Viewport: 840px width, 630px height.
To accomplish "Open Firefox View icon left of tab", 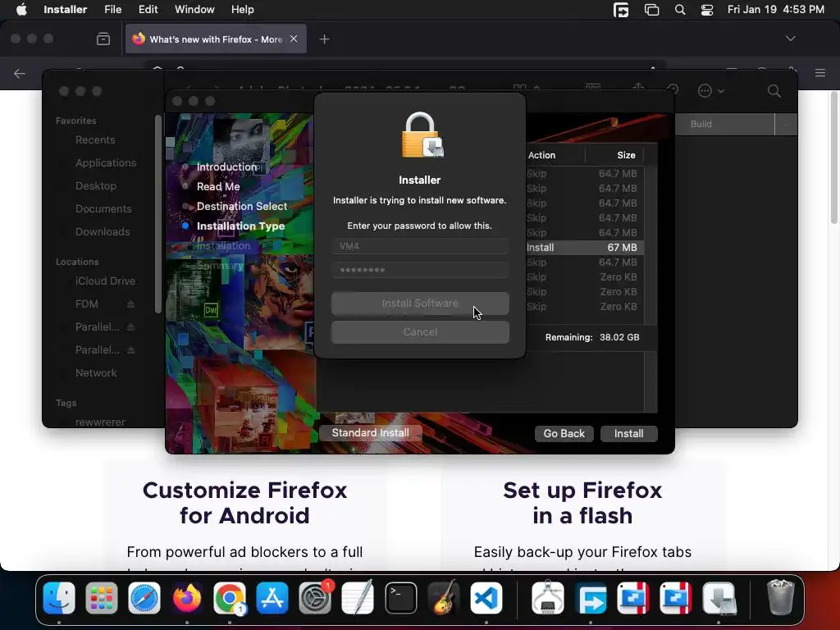I will coord(103,39).
